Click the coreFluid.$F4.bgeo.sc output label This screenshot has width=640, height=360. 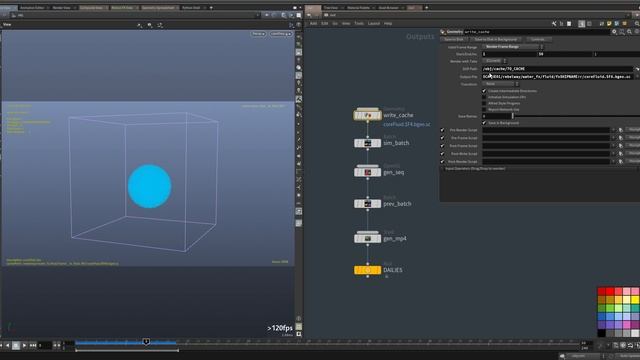pyautogui.click(x=407, y=124)
